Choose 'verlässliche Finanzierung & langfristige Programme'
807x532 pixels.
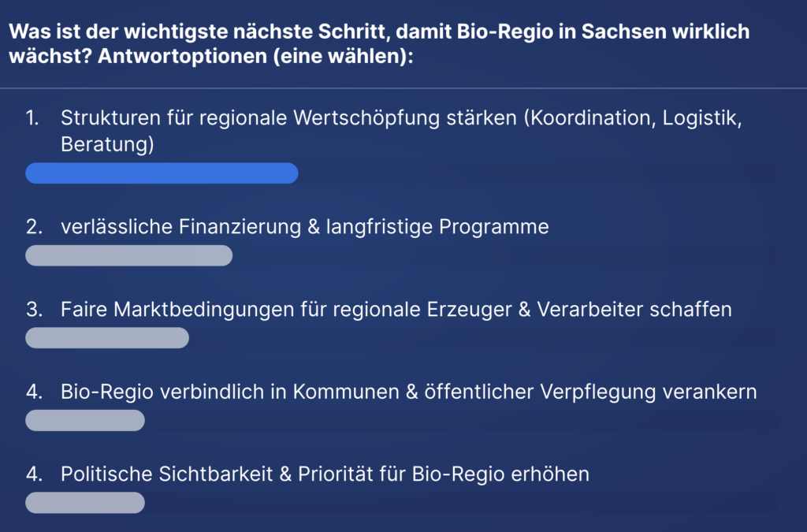click(x=304, y=227)
